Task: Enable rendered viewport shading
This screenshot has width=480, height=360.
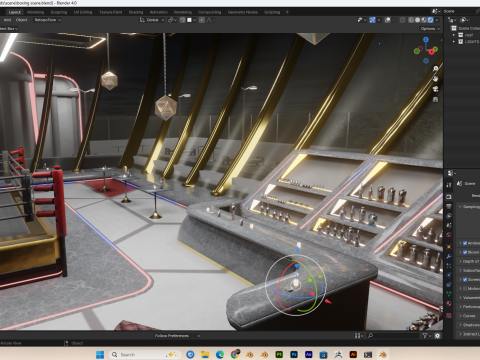Action: point(430,20)
